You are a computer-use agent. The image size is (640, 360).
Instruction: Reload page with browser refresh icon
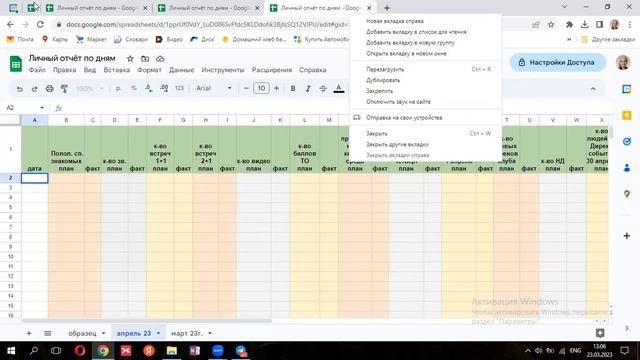[x=40, y=24]
